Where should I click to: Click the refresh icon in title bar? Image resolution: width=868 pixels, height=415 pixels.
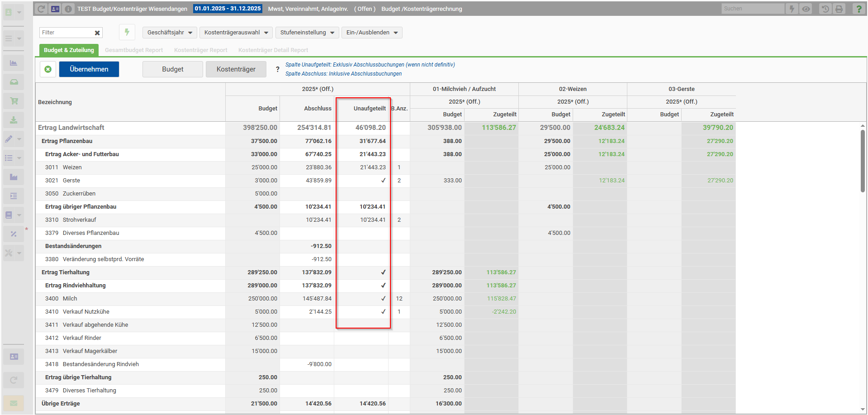click(x=41, y=9)
